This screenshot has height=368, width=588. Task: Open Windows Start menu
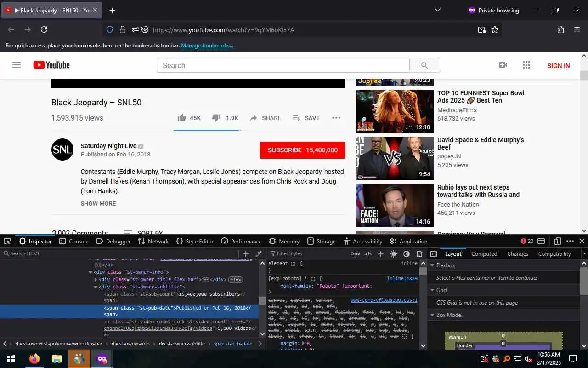[11, 359]
